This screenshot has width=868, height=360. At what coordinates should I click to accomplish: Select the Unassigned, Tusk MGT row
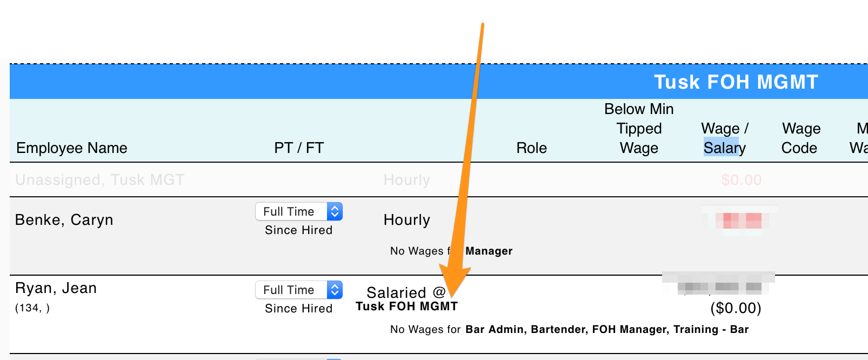coord(439,179)
